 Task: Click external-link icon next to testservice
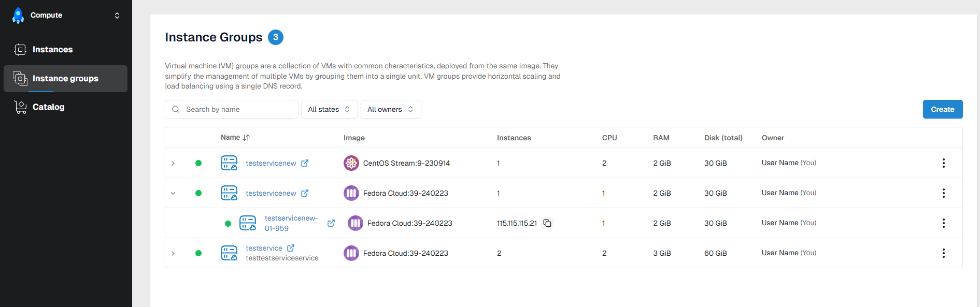(x=291, y=248)
